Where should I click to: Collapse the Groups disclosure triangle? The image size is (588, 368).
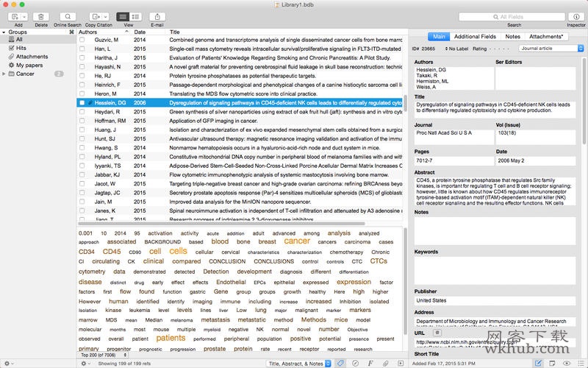pos(4,32)
